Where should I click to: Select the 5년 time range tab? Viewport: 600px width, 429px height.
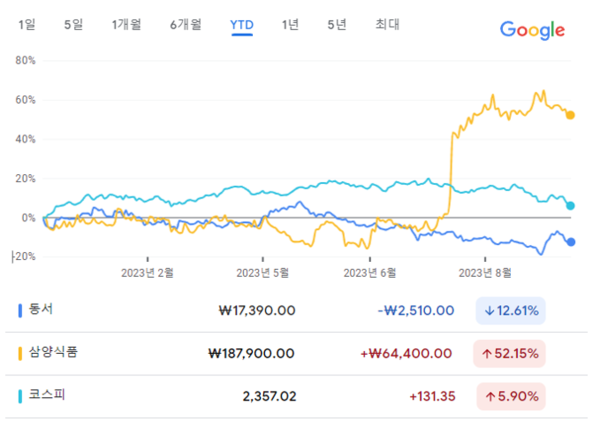337,24
